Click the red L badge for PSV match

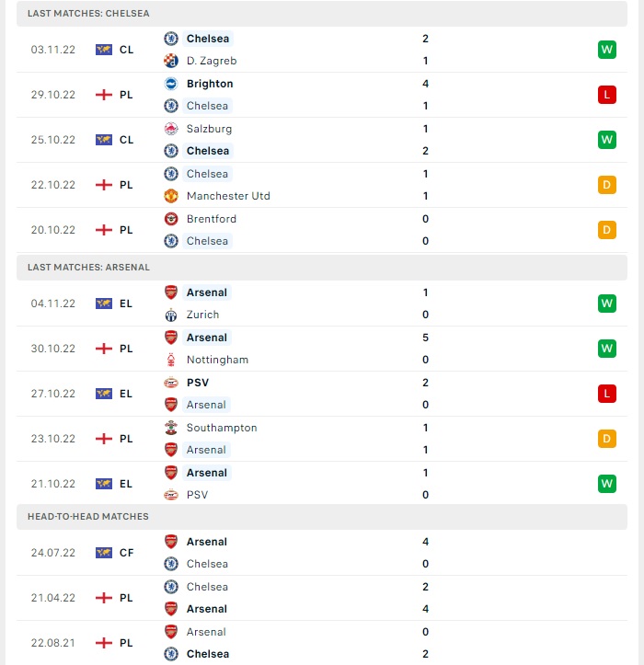point(606,394)
